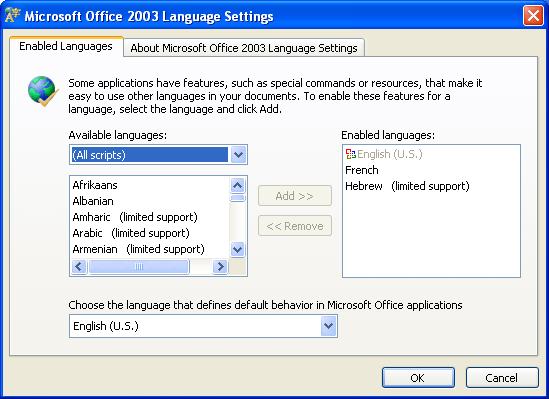Click the horizontal scrollbar thumb in available languages
Screen dimensions: 549x399
tap(139, 267)
